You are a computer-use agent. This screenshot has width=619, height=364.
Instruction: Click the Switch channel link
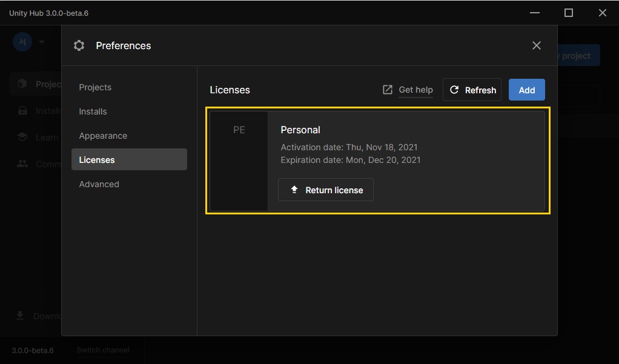tap(103, 350)
